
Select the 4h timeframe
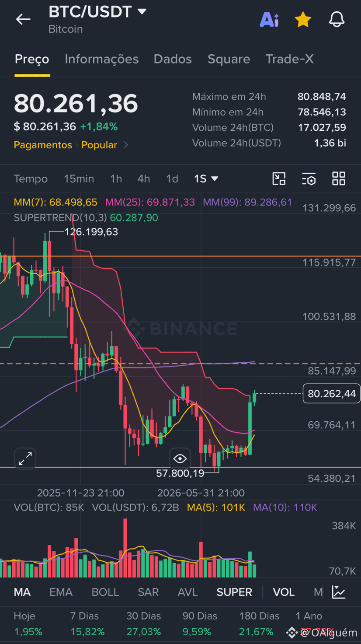tap(144, 178)
